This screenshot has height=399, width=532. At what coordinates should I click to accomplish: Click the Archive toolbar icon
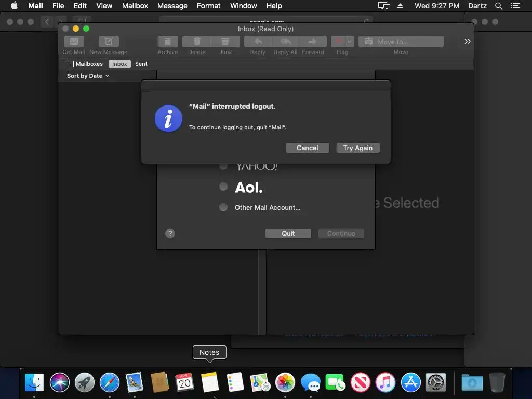click(168, 42)
